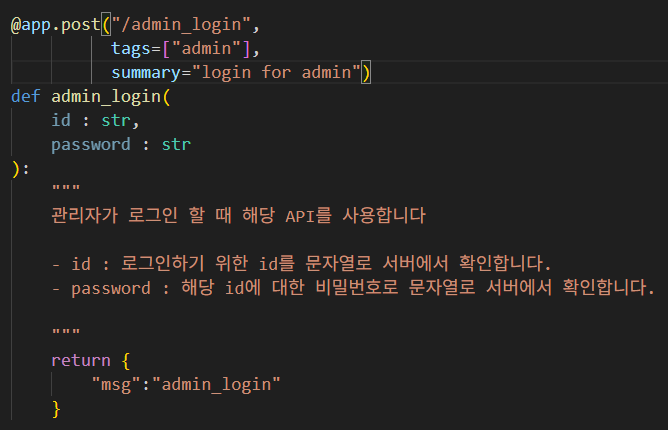Click the "/admin_login" route string
Image resolution: width=668 pixels, height=430 pixels.
tap(181, 25)
